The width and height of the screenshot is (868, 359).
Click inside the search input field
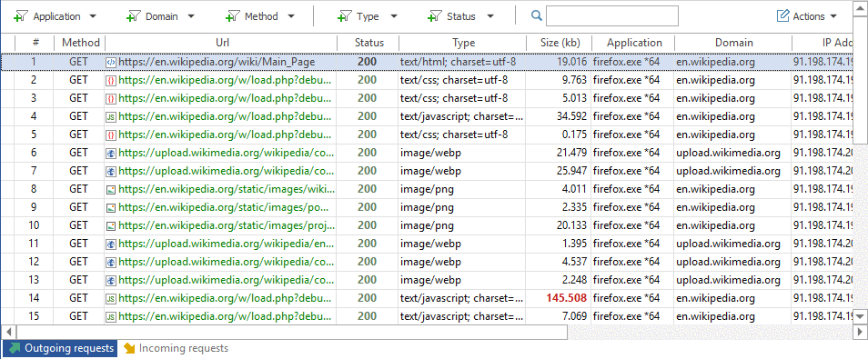[x=611, y=16]
